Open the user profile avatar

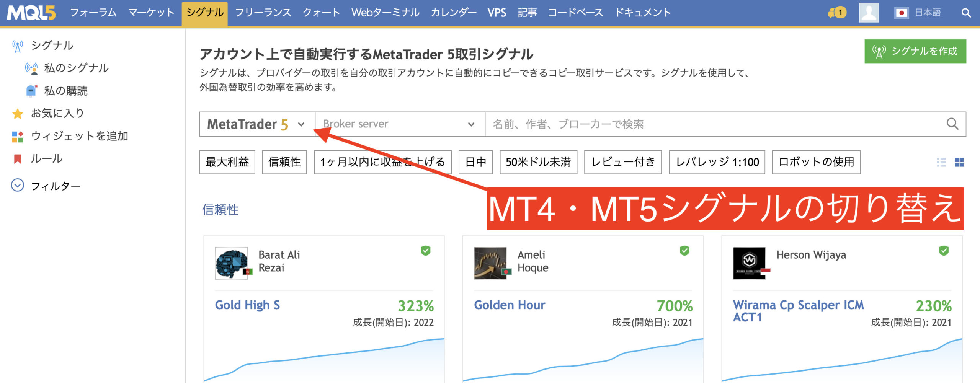[x=869, y=13]
